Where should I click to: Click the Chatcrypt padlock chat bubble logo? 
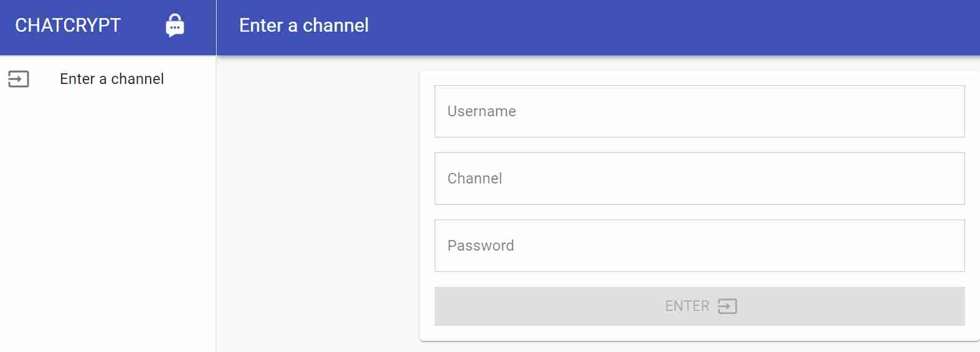175,25
